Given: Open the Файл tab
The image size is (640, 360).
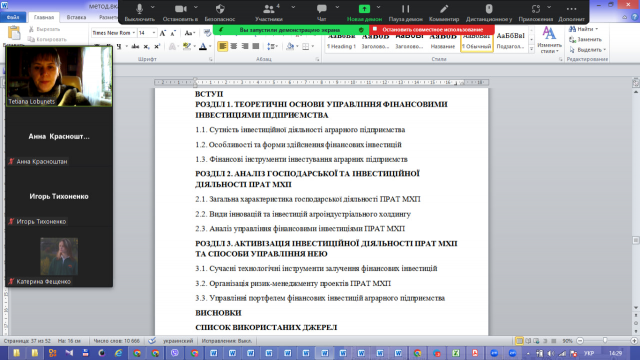Looking at the screenshot, I should click(x=13, y=17).
